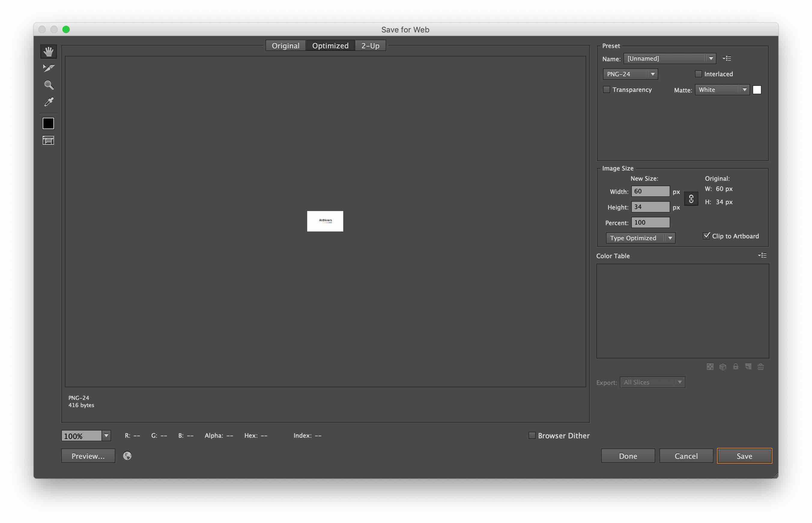Open the Preset options menu icon
The width and height of the screenshot is (812, 523).
[727, 59]
